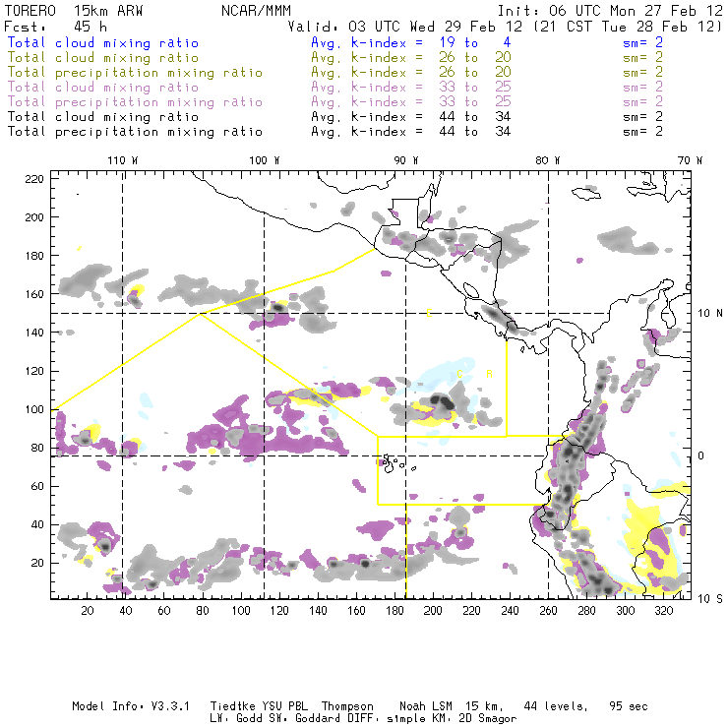Select black "Total cloud mixing ratio" legend line
728x728 pixels.
[x=103, y=116]
